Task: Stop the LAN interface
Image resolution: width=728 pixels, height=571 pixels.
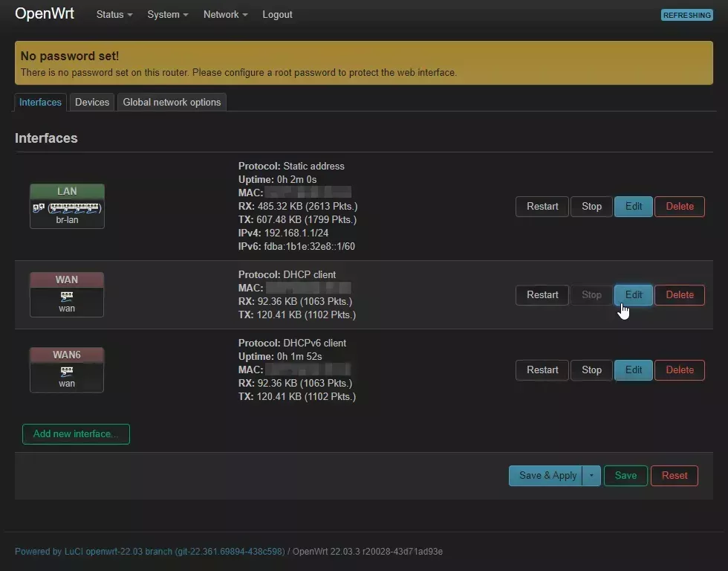Action: tap(591, 206)
